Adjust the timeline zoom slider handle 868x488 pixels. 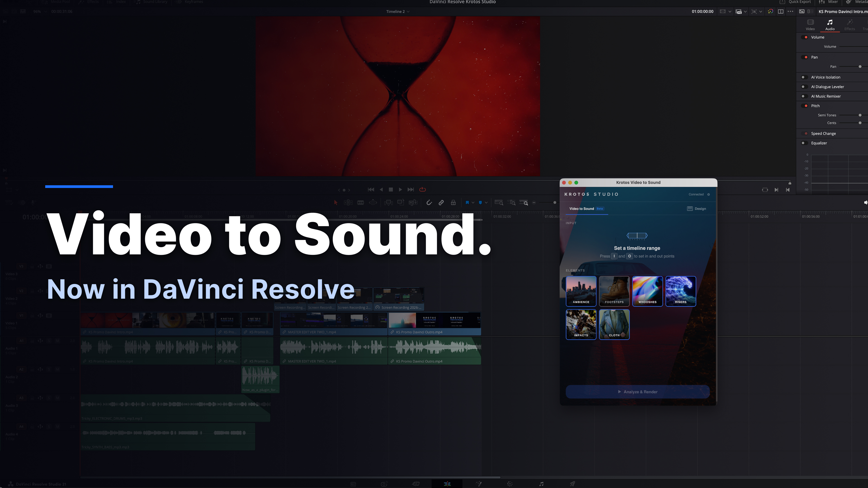(555, 202)
